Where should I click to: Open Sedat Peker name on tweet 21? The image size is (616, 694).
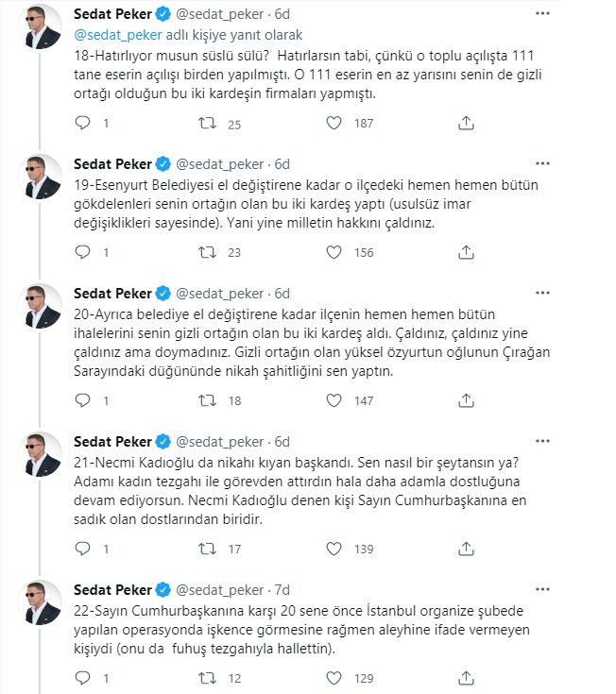pyautogui.click(x=112, y=442)
